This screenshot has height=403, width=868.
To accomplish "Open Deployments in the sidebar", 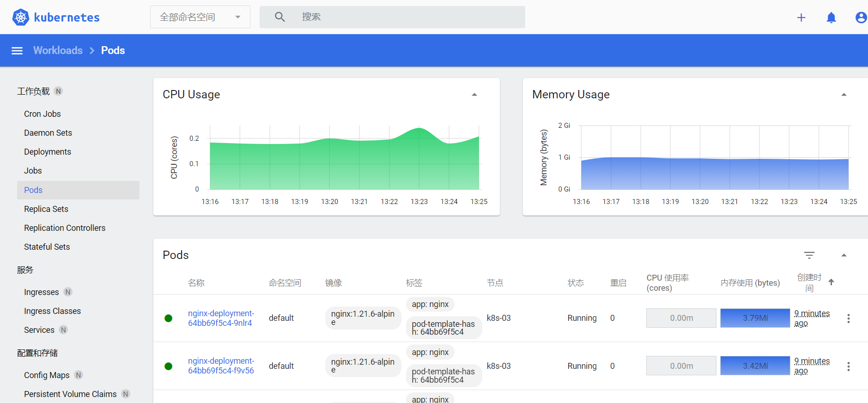I will click(48, 151).
